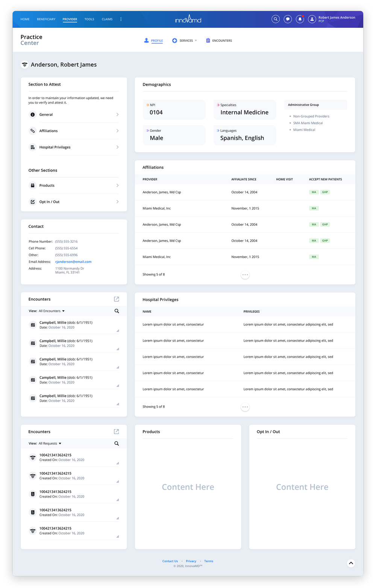Click the caduceus icon beside Anderson, Robert James
Image resolution: width=376 pixels, height=588 pixels.
24,64
